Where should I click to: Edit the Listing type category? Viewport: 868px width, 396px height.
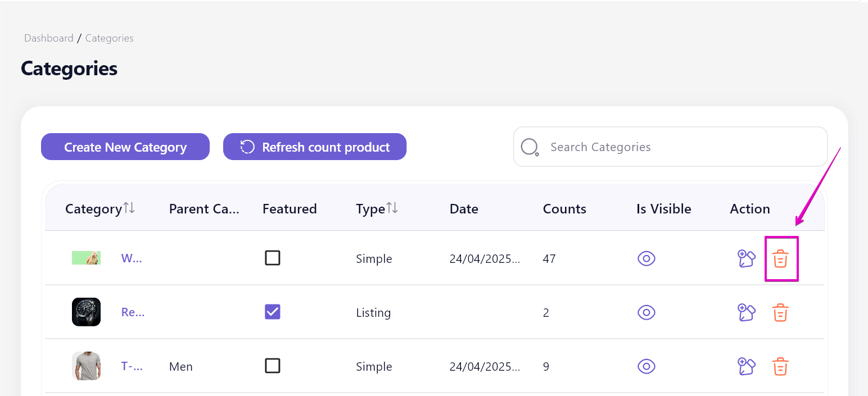tap(746, 313)
